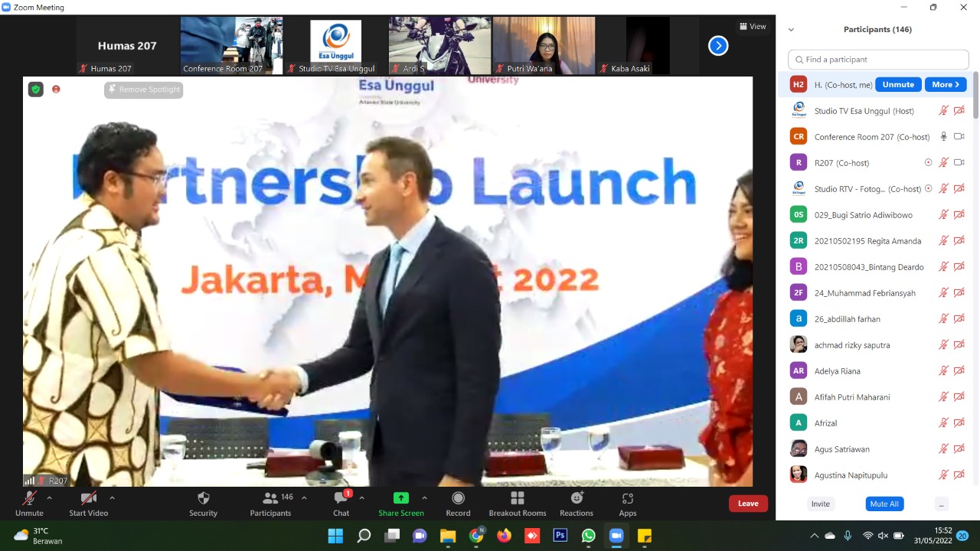
Task: Open the weather widget showing 31°C Berawan
Action: (38, 536)
